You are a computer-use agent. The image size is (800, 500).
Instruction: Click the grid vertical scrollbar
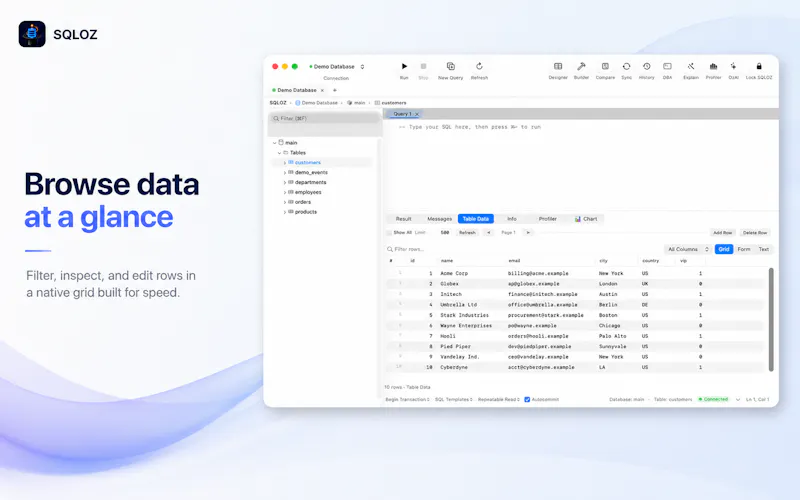(770, 319)
